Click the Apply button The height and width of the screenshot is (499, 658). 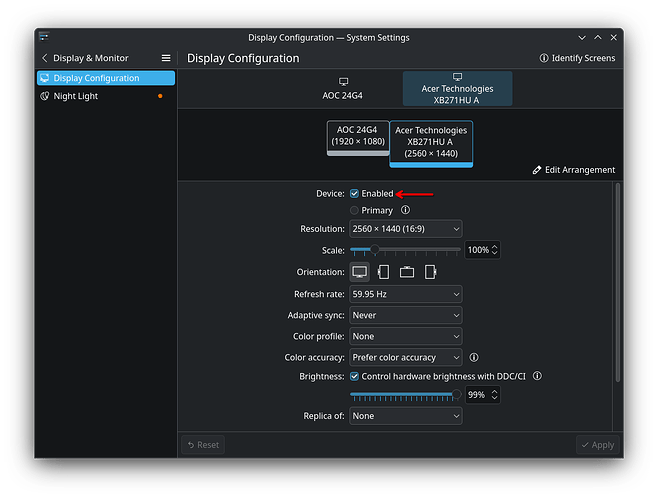click(x=598, y=445)
